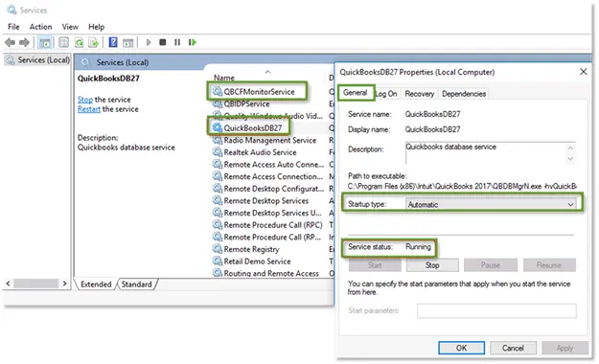
Task: Open Help via the question mark icon
Action: 113,42
